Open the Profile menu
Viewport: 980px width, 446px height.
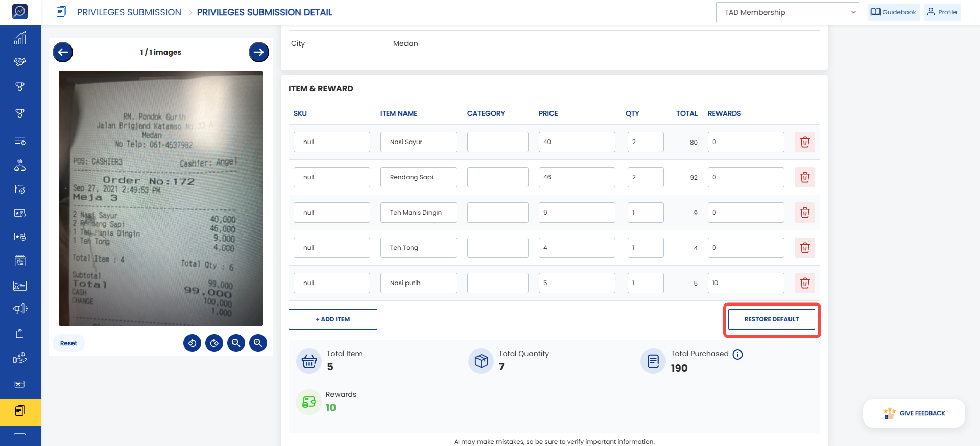pyautogui.click(x=942, y=12)
